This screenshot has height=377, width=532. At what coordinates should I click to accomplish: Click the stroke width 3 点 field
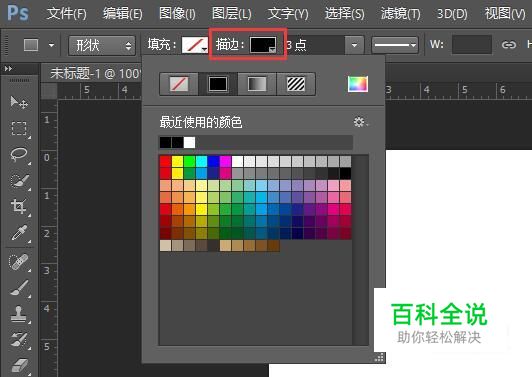315,45
